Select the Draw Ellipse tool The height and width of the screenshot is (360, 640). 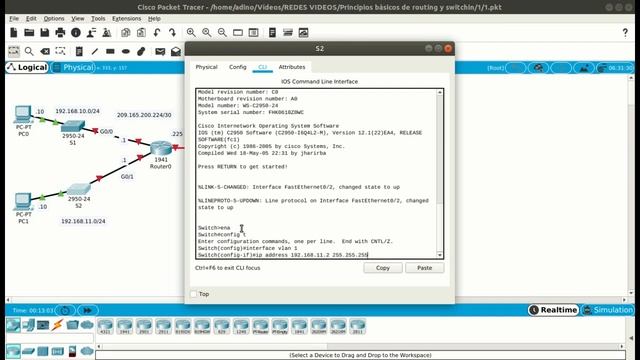[x=126, y=51]
